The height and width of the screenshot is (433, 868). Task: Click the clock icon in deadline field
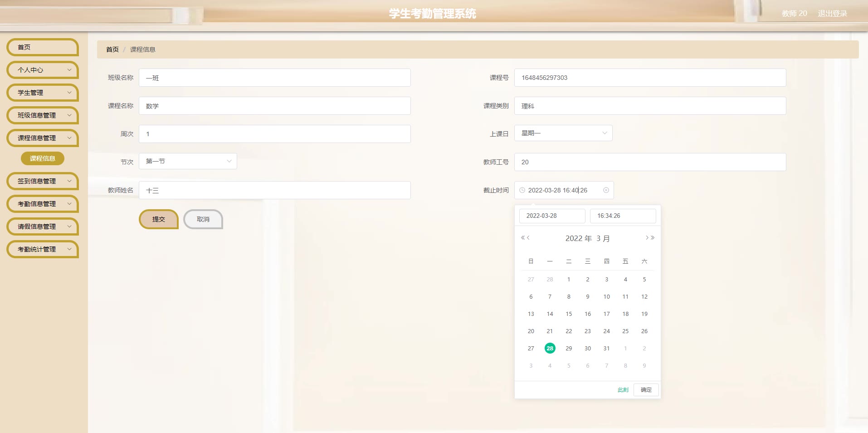click(x=522, y=190)
